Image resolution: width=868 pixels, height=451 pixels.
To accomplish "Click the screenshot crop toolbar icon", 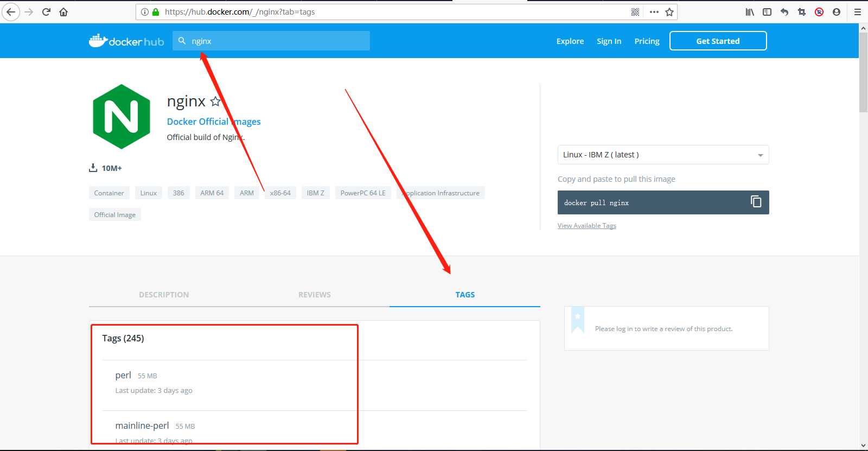I will tap(802, 12).
